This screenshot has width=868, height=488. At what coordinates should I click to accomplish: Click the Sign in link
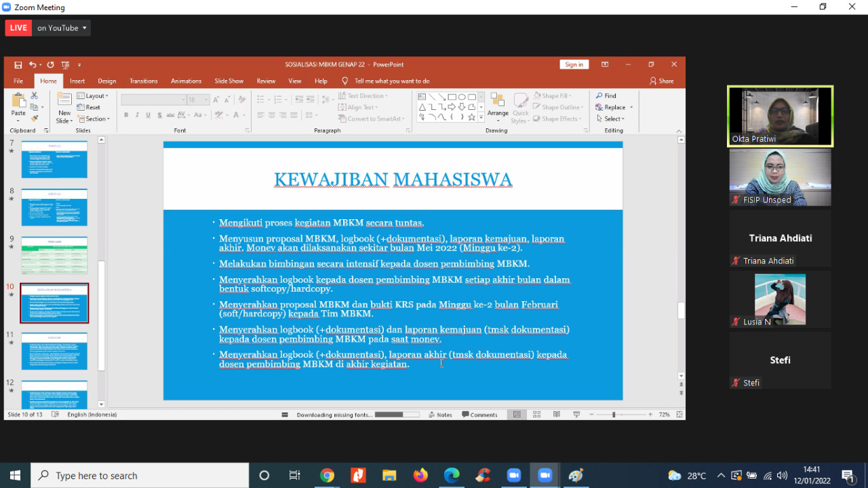[x=574, y=64]
